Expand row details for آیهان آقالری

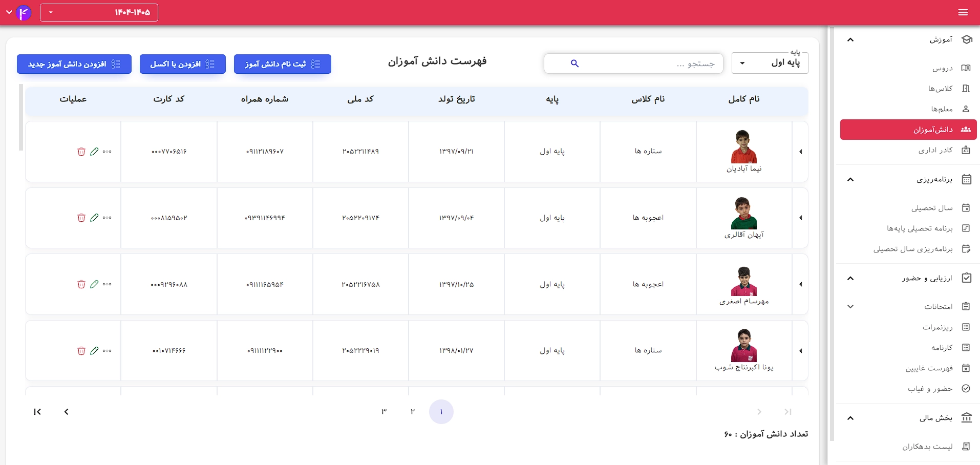click(800, 218)
